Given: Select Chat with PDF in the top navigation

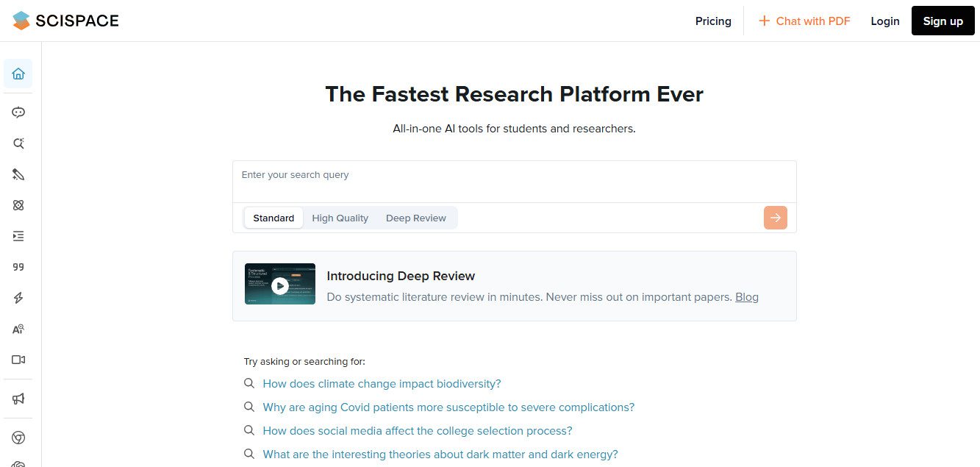Looking at the screenshot, I should (804, 21).
